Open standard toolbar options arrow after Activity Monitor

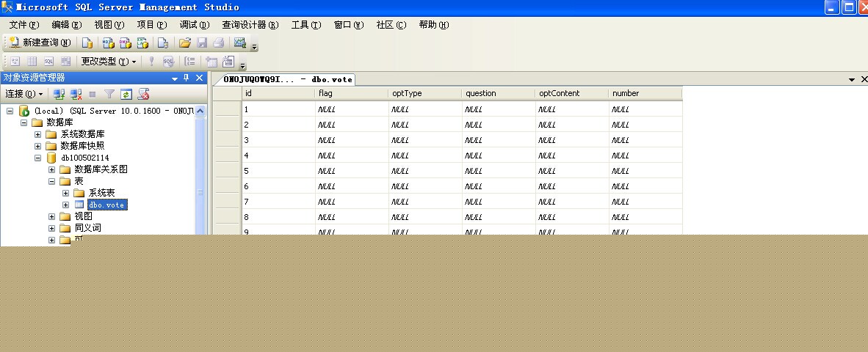[255, 46]
